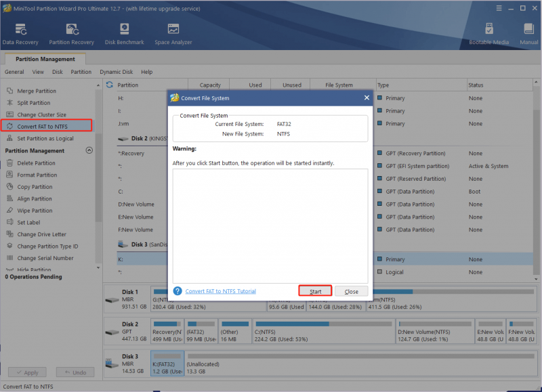This screenshot has height=392, width=542.
Task: Choose Format Partition
Action: (x=37, y=175)
